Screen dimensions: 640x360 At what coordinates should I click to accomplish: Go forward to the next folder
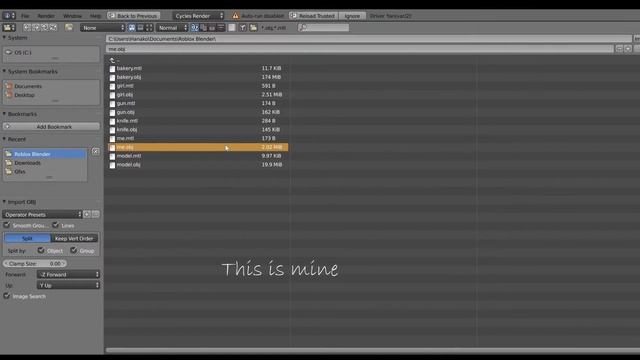point(36,27)
